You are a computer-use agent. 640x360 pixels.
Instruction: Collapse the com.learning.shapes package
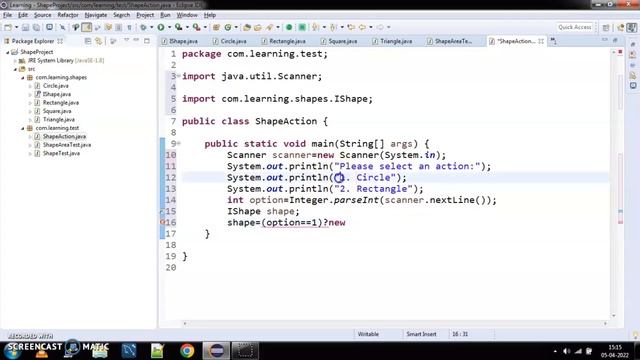tap(23, 78)
